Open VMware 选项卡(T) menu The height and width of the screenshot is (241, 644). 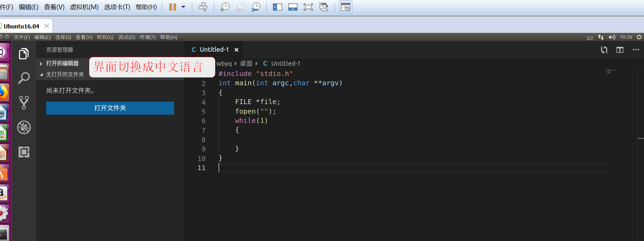point(117,7)
